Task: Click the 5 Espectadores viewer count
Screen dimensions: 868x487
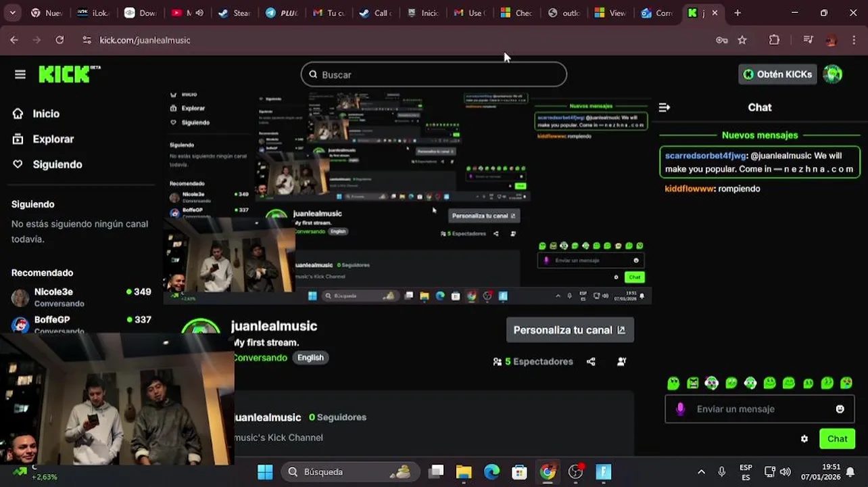Action: point(533,361)
